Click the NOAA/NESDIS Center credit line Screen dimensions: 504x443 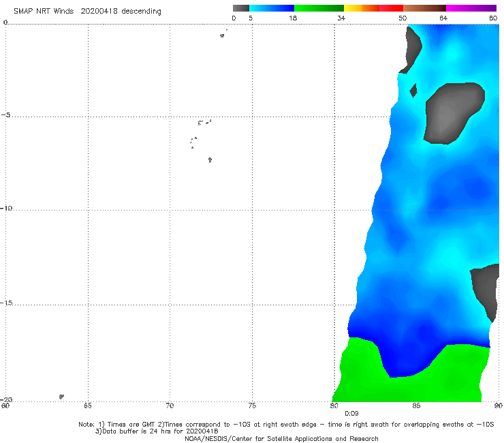281,439
